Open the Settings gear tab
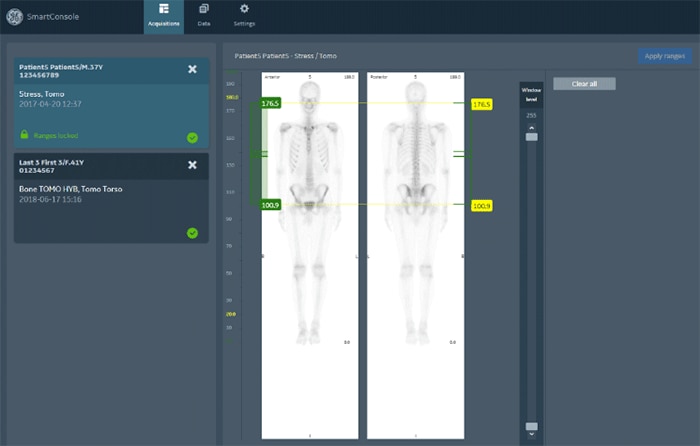This screenshot has width=700, height=446. coord(243,15)
